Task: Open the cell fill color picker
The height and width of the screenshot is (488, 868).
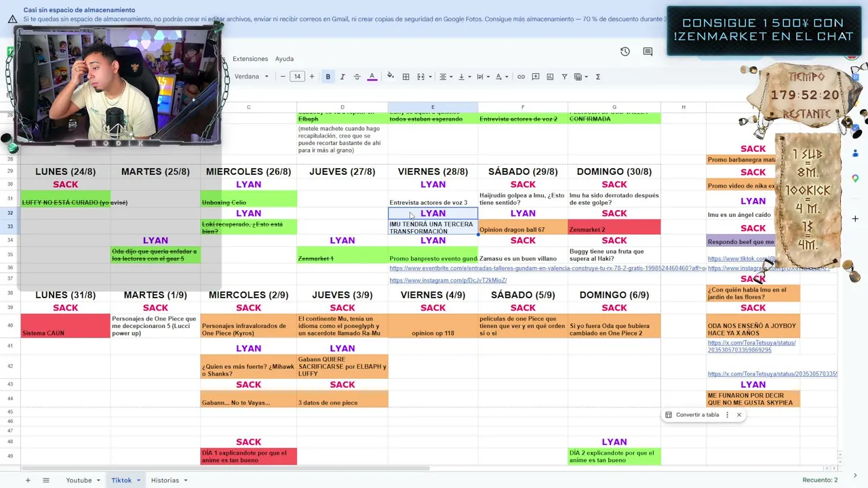Action: [391, 77]
